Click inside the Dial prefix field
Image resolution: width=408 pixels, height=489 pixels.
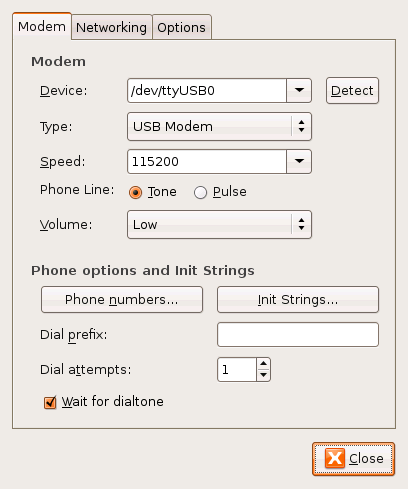(x=298, y=334)
